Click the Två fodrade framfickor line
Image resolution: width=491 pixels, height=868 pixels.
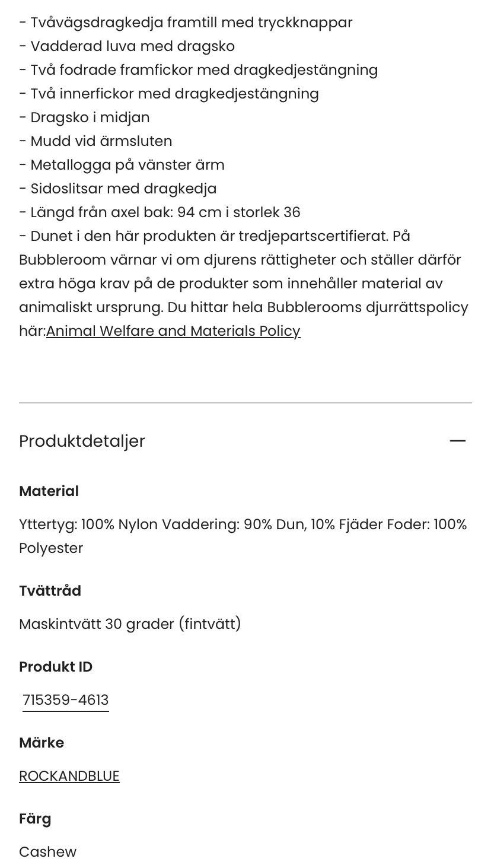(198, 70)
